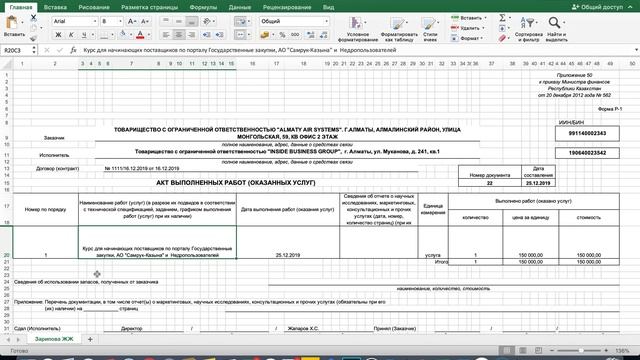Image resolution: width=640 pixels, height=360 pixels.
Task: Decrease the cell indent
Action: (207, 35)
